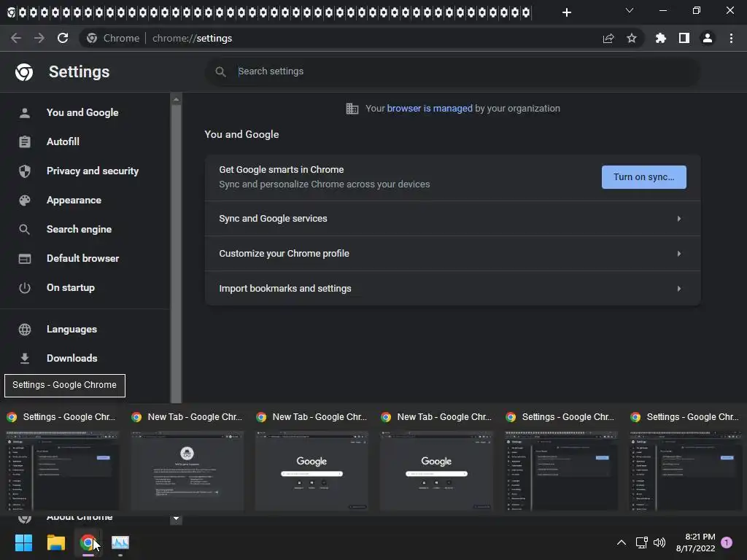Click the power icon beside On startup
The height and width of the screenshot is (560, 747).
coord(25,287)
